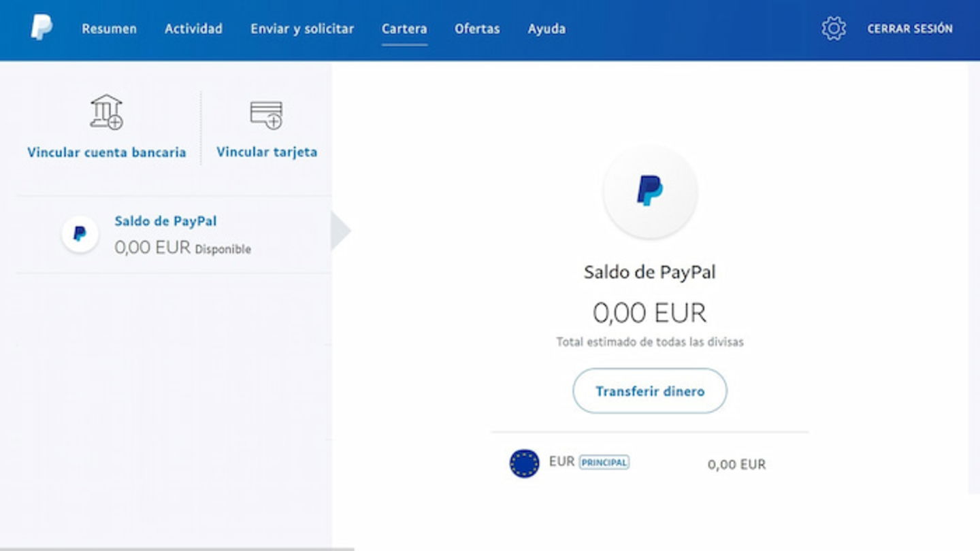This screenshot has height=551, width=980.
Task: Open the Ofertas tab
Action: tap(477, 29)
